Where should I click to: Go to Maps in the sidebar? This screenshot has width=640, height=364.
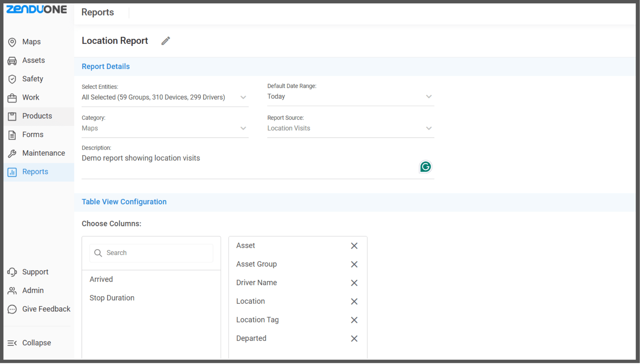coord(31,42)
